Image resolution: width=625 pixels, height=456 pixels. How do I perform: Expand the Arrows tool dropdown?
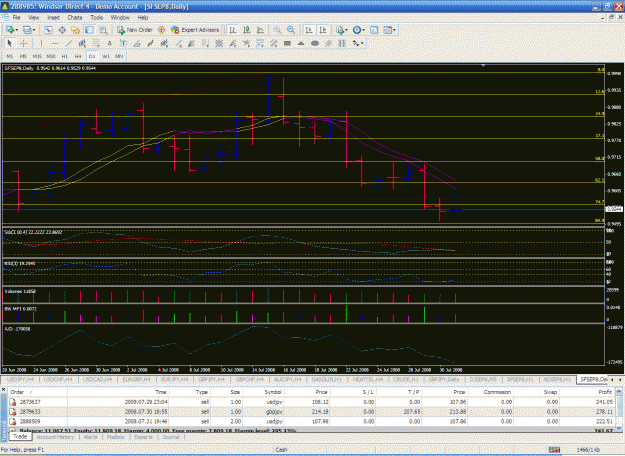[362, 43]
